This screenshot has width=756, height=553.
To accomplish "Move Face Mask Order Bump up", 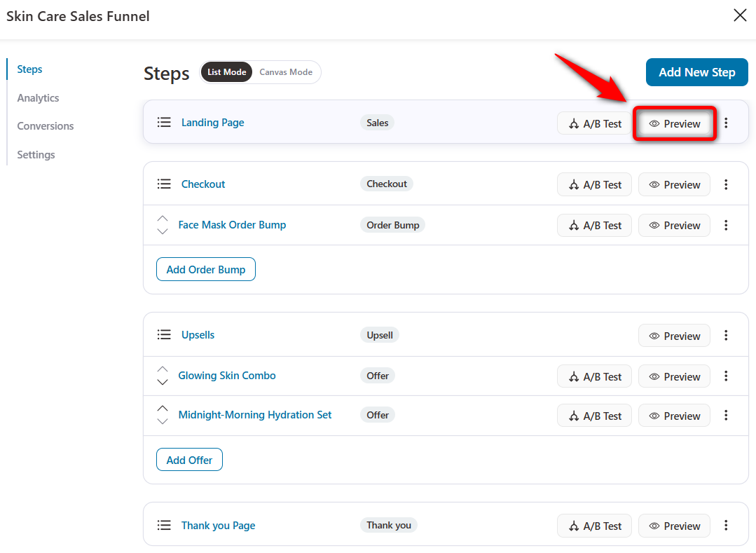I will click(x=163, y=219).
